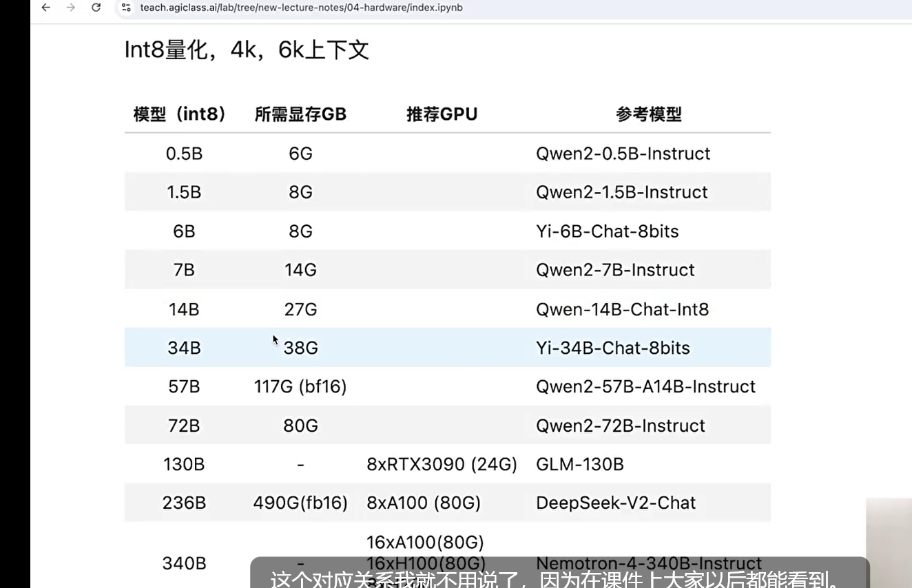Screen dimensions: 912x588
Task: Select GLM-130B cell
Action: point(580,465)
